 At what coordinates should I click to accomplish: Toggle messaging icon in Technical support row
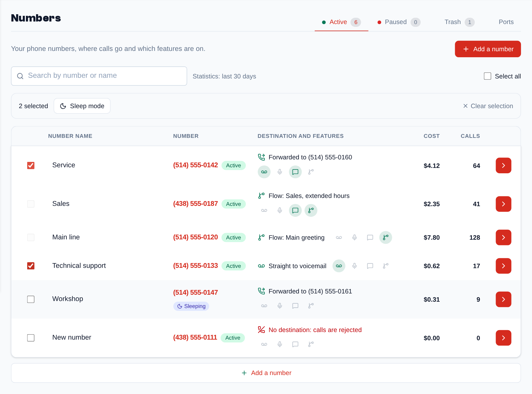coord(370,266)
